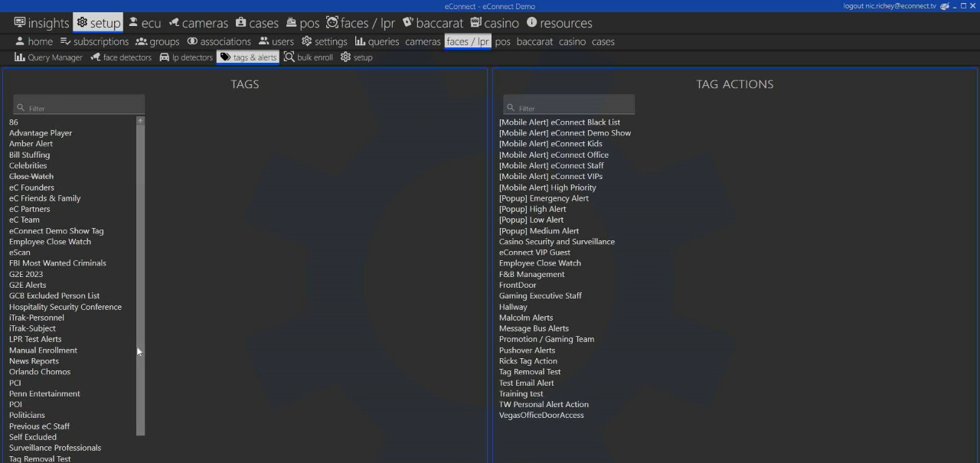Select eConnect Demo Show Tag
The width and height of the screenshot is (980, 463).
point(57,231)
